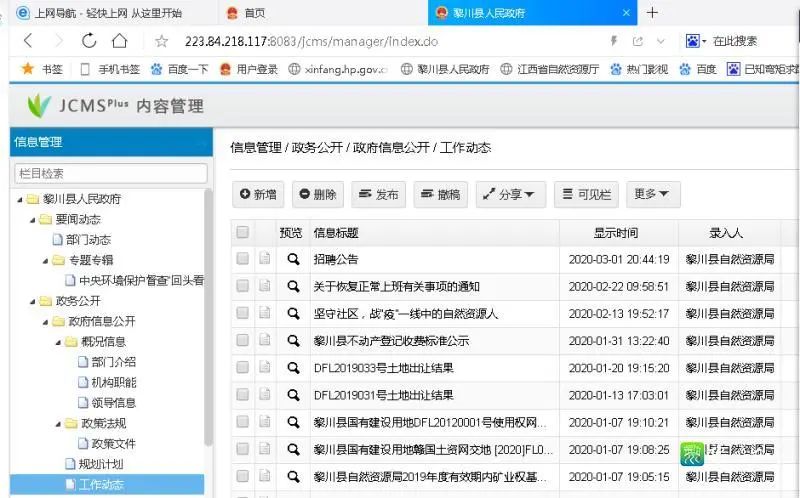Image resolution: width=800 pixels, height=498 pixels.
Task: Tick the select-all checkbox in table header
Action: (x=242, y=232)
